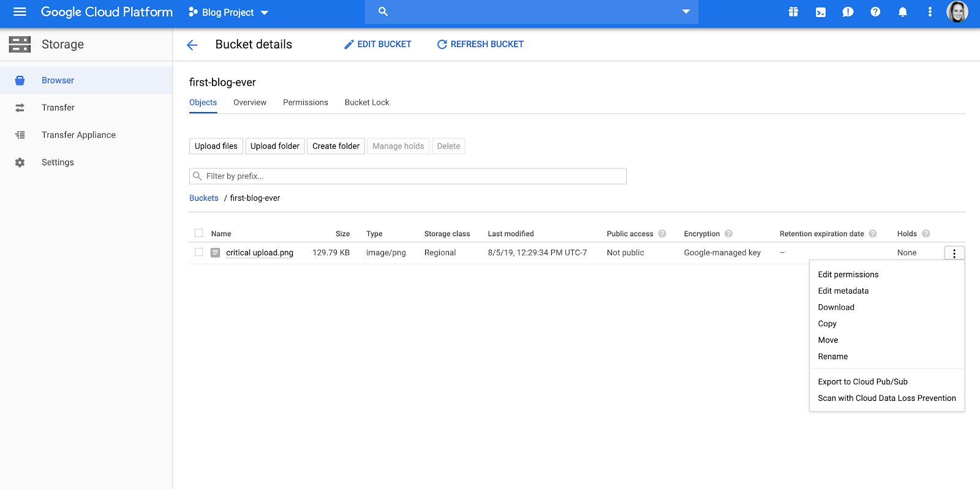
Task: Click the Size column header
Action: [342, 234]
